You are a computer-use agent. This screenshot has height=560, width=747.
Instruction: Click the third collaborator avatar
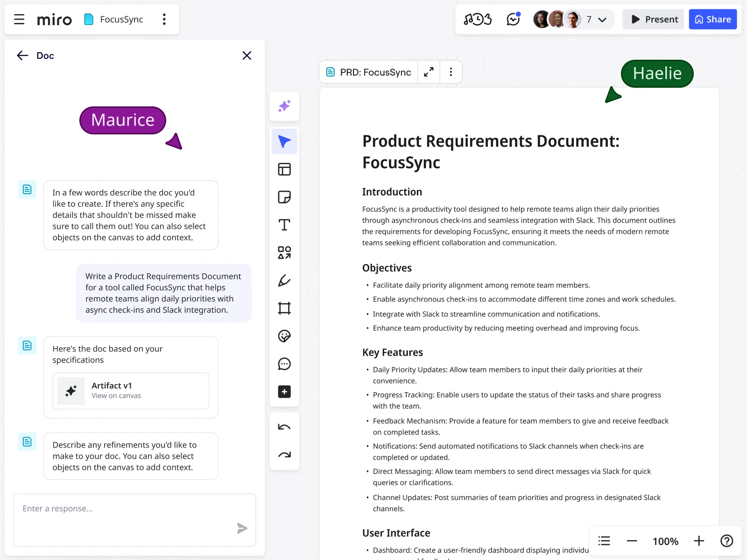point(573,19)
